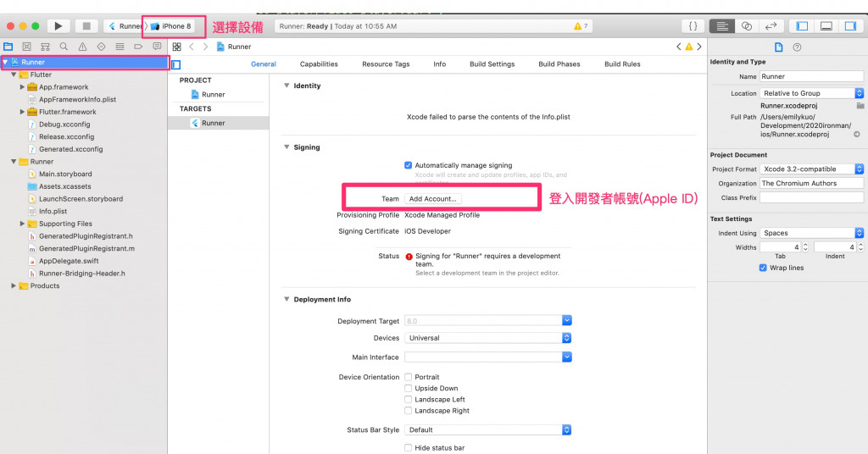Switch to the Info tab
This screenshot has width=868, height=454.
point(440,64)
